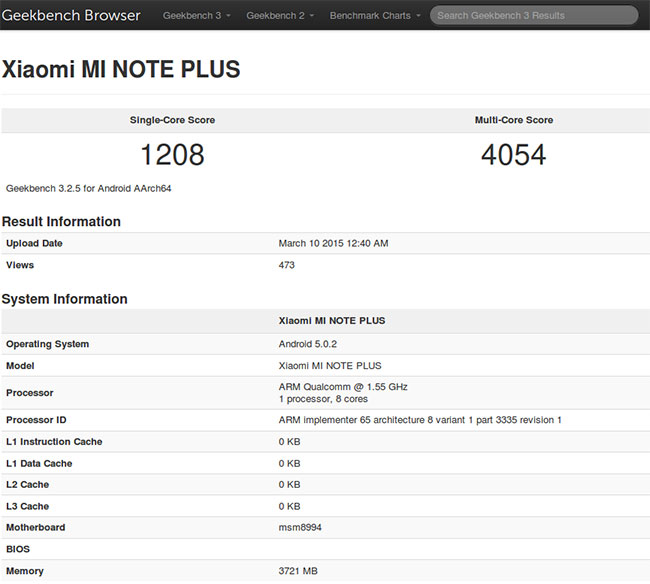Select the Motherboard label
This screenshot has height=584, width=650.
point(36,528)
